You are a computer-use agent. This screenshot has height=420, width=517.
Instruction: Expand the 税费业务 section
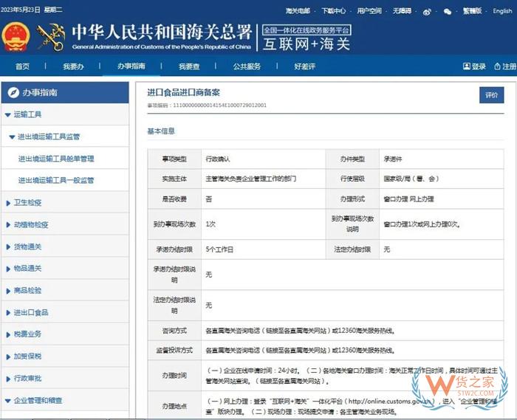(8, 334)
